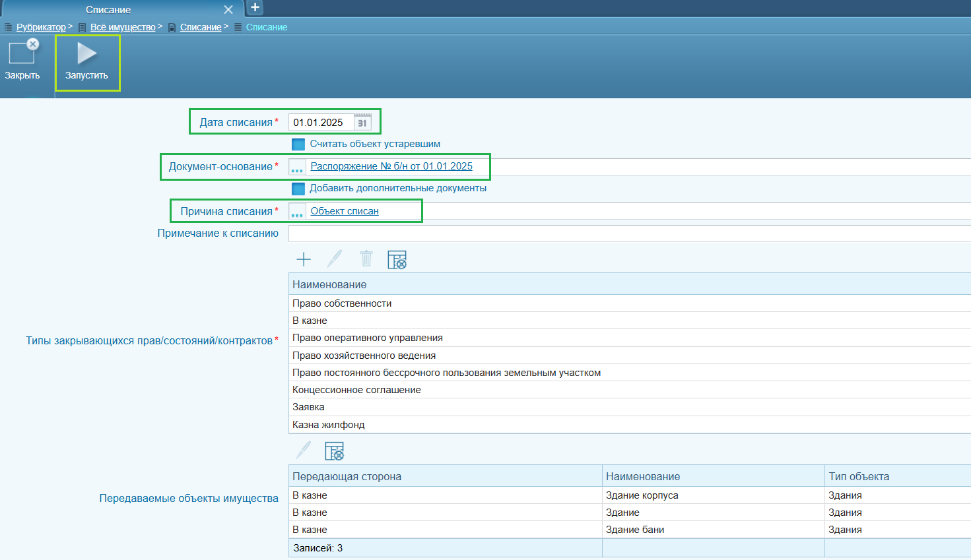
Task: Open first Списание breadcrumb link
Action: [201, 27]
